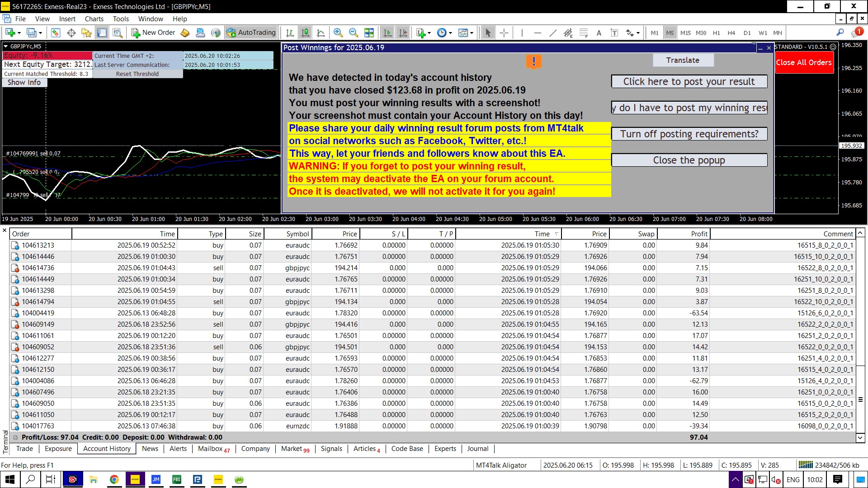The height and width of the screenshot is (488, 868).
Task: Click the orange exclamation warning badge
Action: (533, 61)
